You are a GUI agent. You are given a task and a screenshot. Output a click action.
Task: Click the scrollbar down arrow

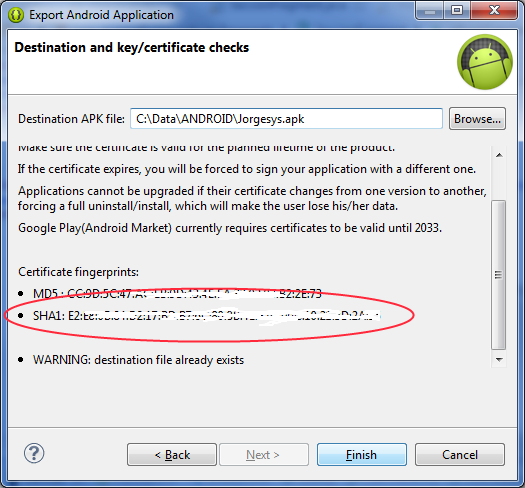[499, 360]
